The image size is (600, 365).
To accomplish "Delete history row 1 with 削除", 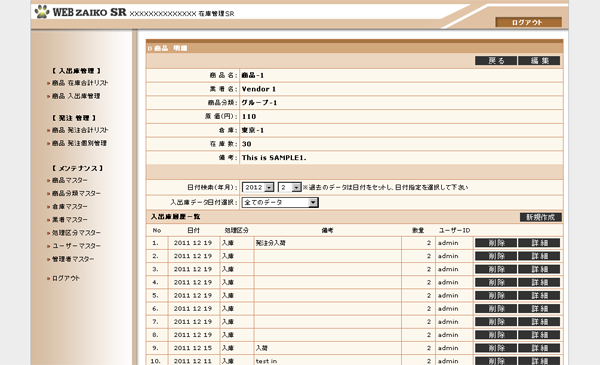I will [x=496, y=243].
